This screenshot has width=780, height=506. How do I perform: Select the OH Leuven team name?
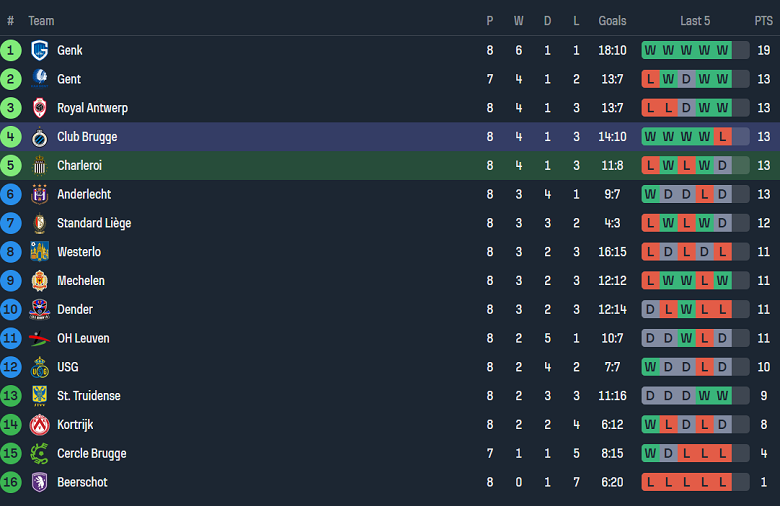point(83,338)
